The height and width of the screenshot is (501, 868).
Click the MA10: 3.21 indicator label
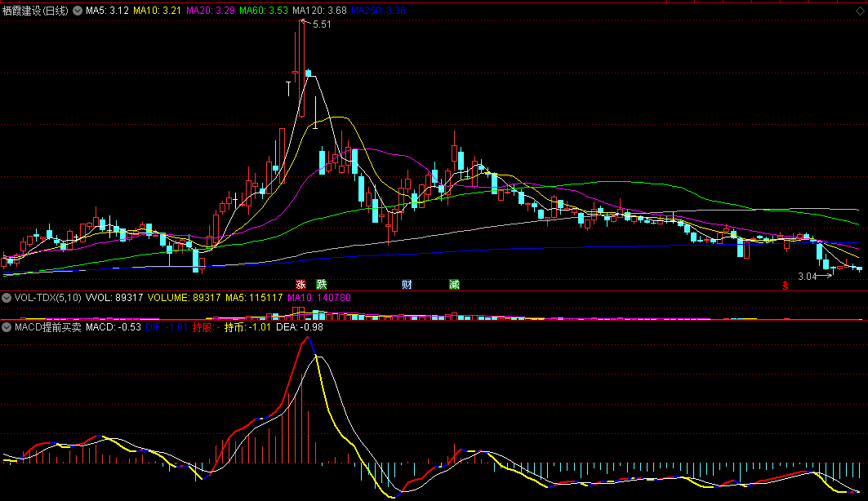[x=158, y=11]
